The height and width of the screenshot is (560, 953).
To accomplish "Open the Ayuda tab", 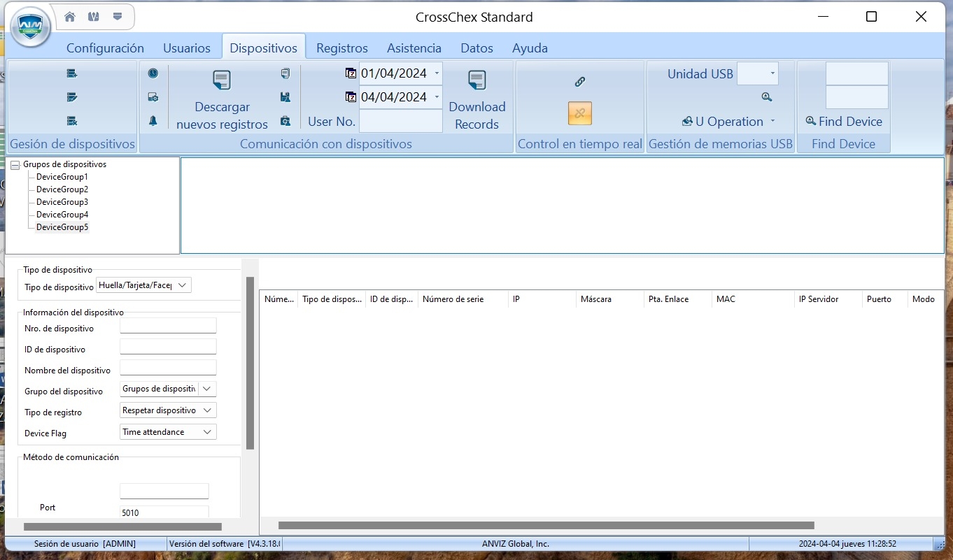I will [530, 48].
